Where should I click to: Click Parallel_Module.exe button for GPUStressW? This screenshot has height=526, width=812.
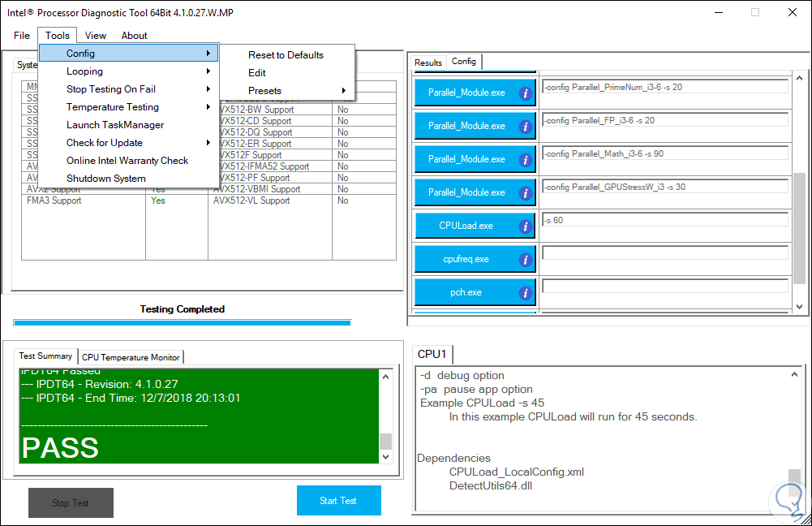pos(475,192)
